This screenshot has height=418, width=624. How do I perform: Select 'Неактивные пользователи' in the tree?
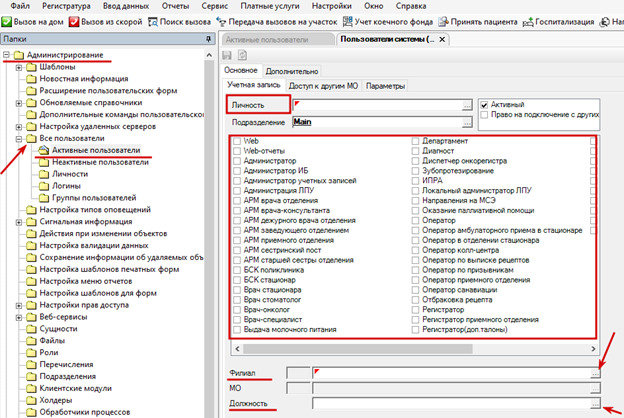100,162
